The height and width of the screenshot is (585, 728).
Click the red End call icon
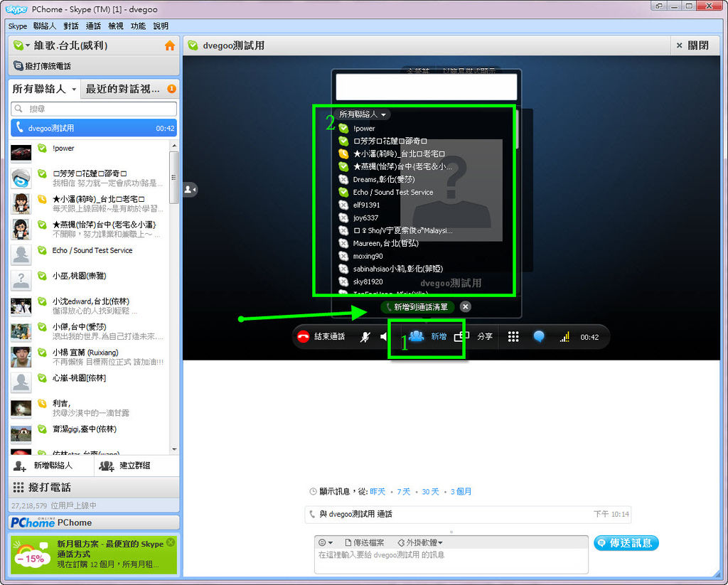click(303, 337)
